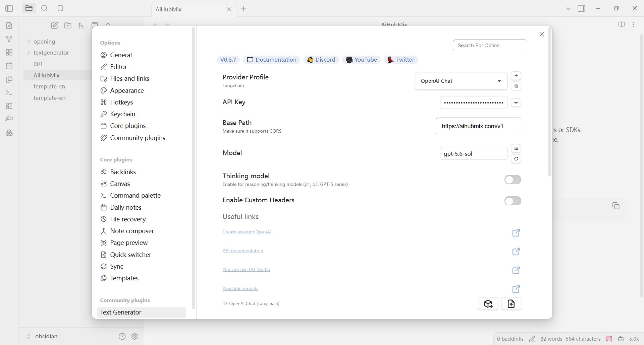The height and width of the screenshot is (345, 644).
Task: Click the Available models link
Action: click(x=240, y=288)
